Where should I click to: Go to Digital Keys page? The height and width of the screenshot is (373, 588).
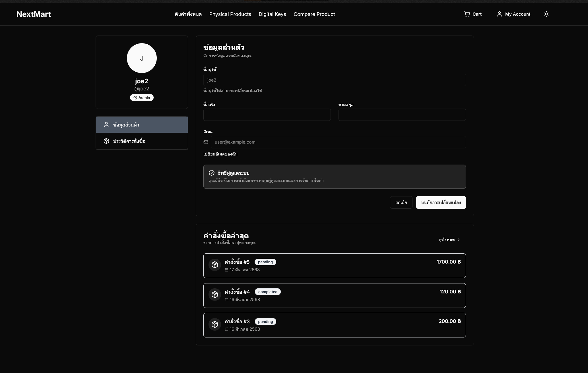(x=272, y=14)
